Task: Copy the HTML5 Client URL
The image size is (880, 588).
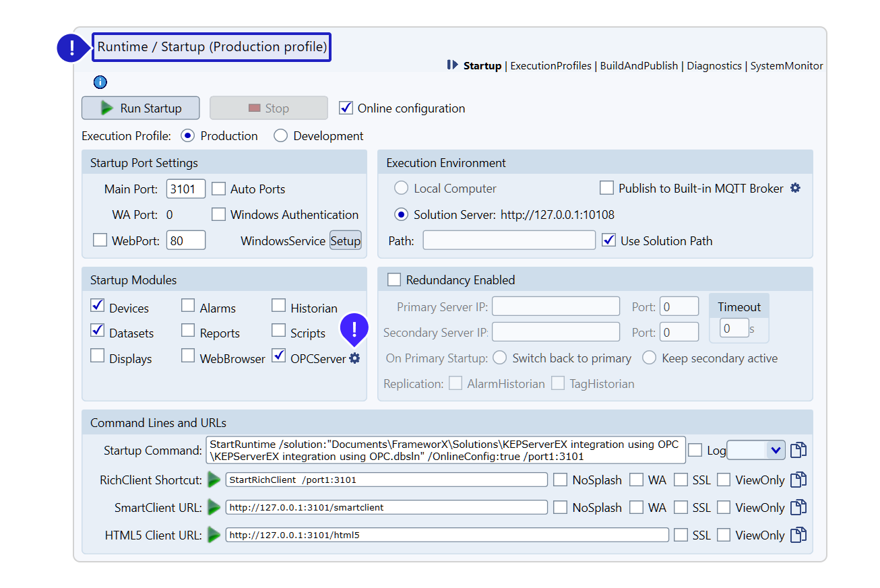Action: pos(798,535)
